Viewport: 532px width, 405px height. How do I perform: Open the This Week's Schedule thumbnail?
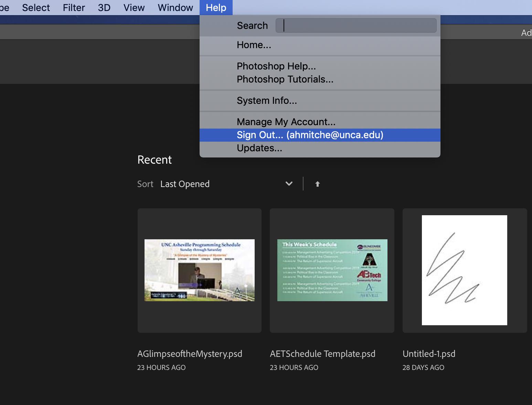tap(332, 270)
